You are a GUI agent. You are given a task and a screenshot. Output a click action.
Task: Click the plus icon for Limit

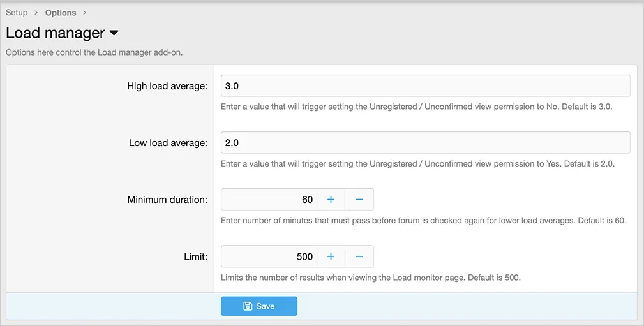[331, 256]
